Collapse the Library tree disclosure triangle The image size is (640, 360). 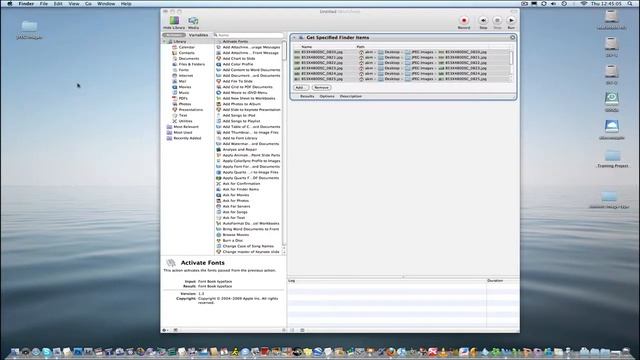coord(165,42)
